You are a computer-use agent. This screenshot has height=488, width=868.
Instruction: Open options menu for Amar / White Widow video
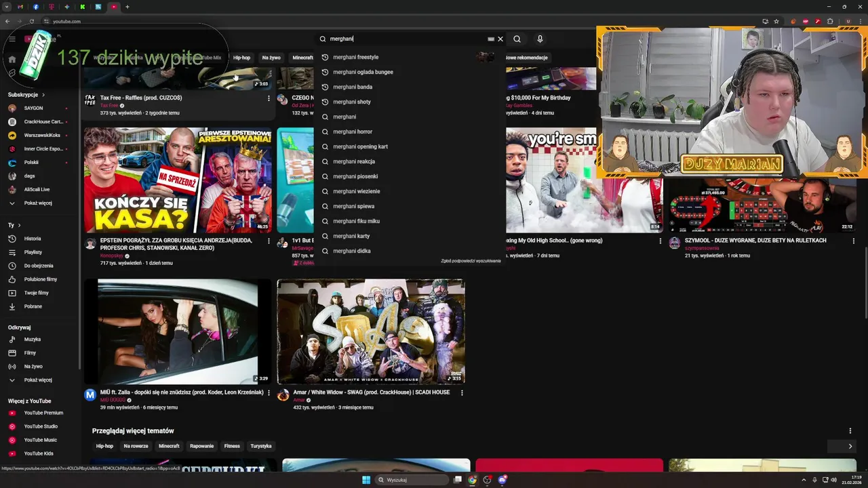pos(462,392)
